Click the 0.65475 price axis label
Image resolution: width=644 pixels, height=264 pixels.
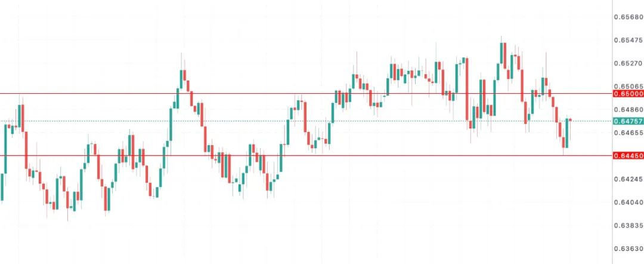[x=628, y=40]
